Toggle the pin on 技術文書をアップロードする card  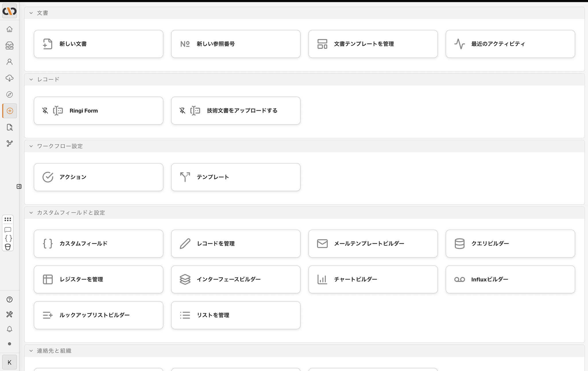click(x=182, y=111)
